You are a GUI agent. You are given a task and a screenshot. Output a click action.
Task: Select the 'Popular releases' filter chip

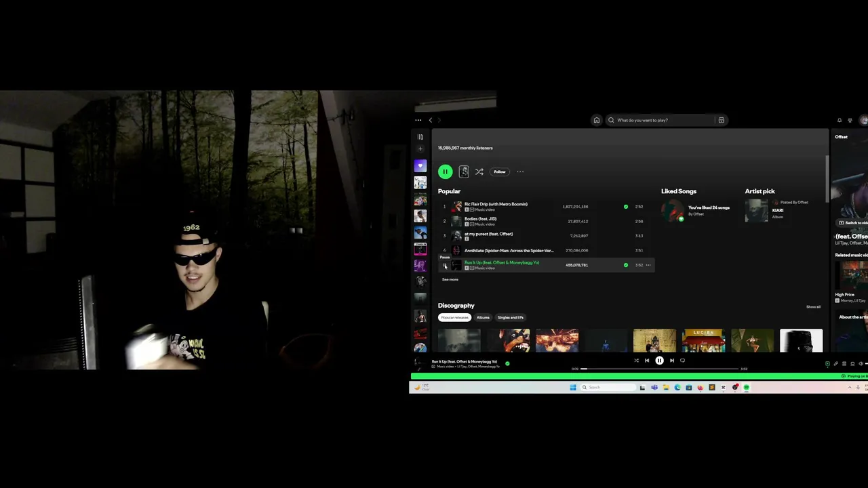(x=454, y=317)
